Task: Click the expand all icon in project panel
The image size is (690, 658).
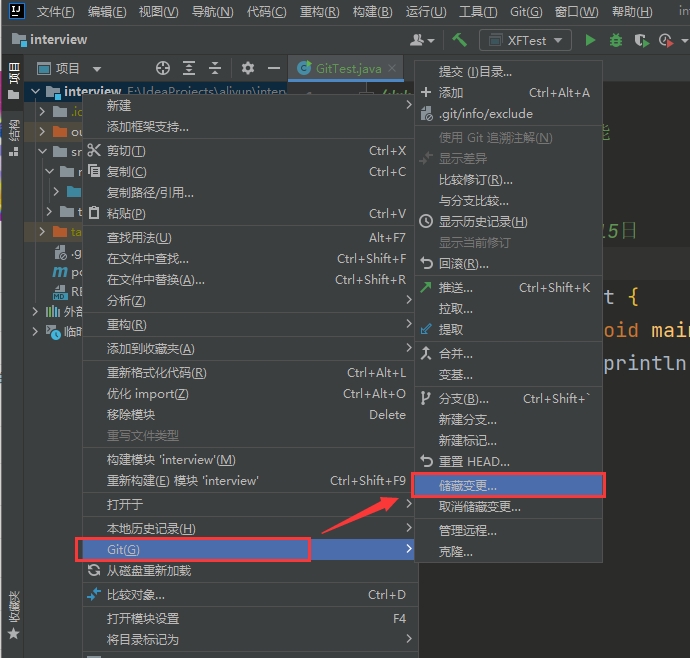Action: coord(189,68)
